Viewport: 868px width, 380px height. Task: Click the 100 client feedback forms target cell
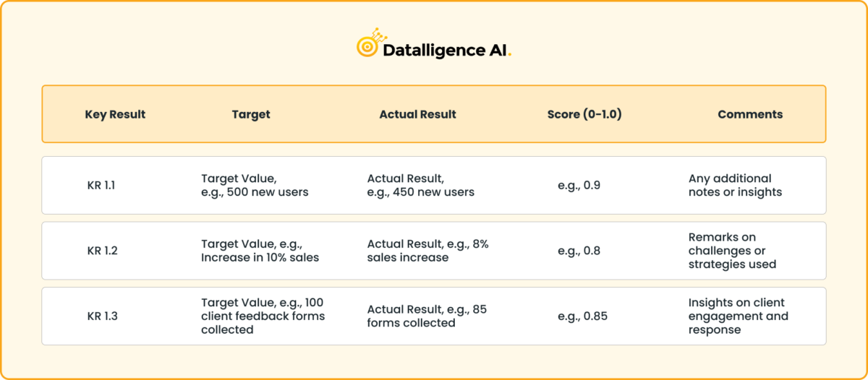(x=263, y=316)
